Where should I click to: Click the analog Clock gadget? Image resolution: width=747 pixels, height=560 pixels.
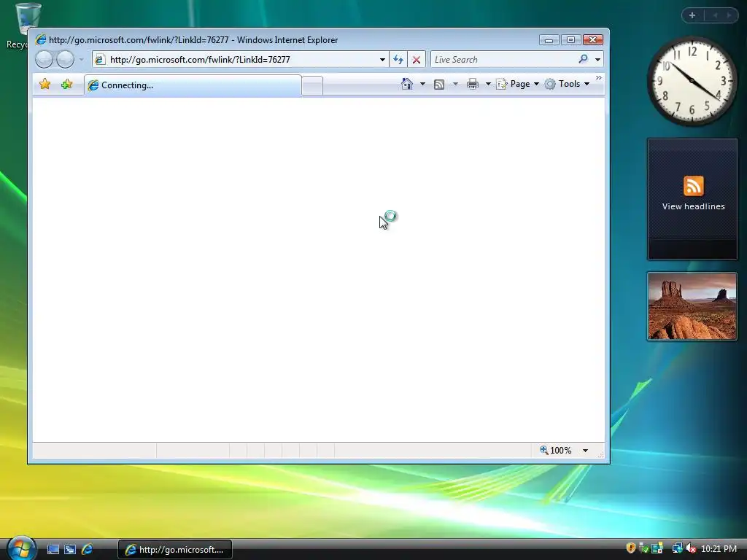pos(692,81)
